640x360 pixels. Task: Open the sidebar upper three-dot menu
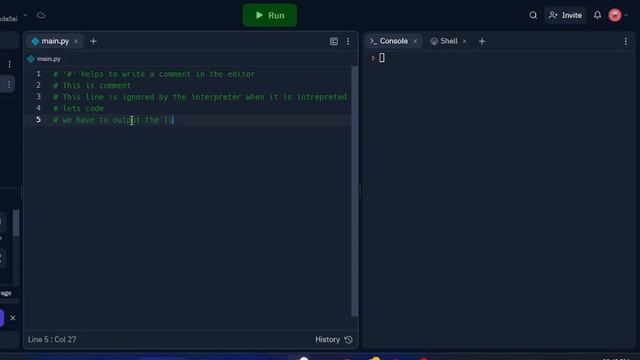[9, 64]
